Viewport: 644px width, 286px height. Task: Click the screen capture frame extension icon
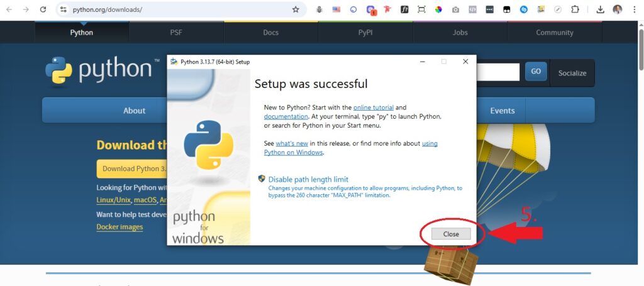click(421, 9)
